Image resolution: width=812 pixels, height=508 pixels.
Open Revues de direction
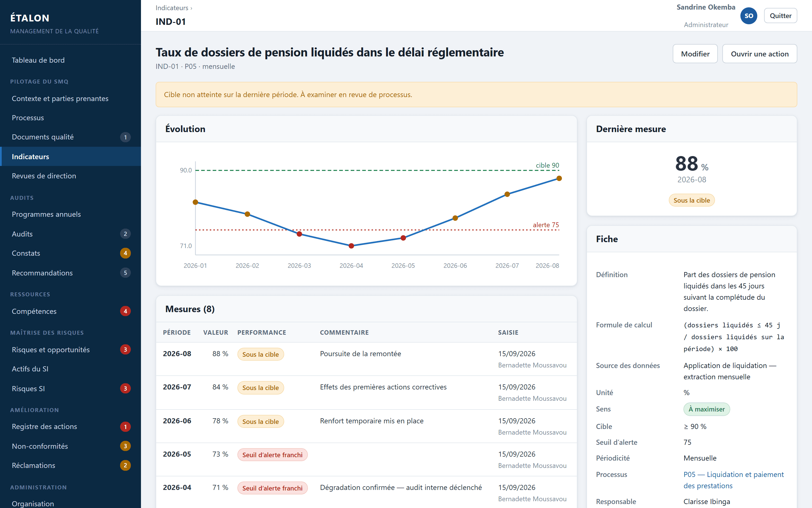pyautogui.click(x=70, y=176)
